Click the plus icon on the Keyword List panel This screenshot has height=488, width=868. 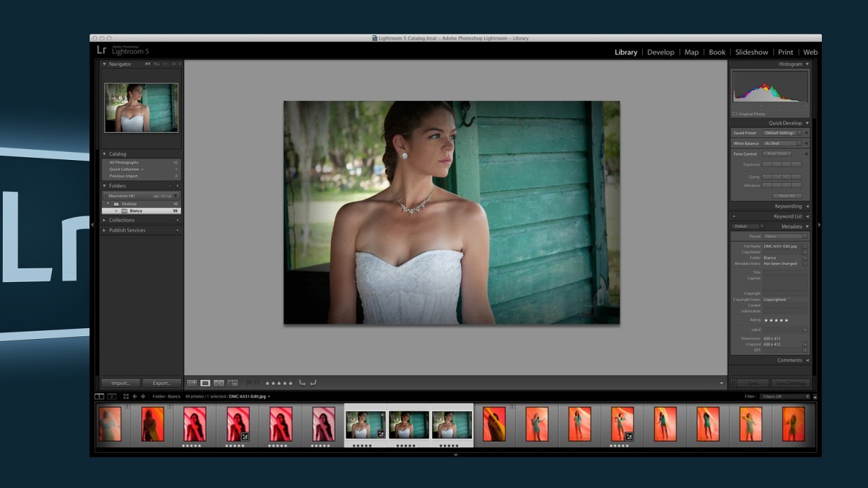[734, 216]
